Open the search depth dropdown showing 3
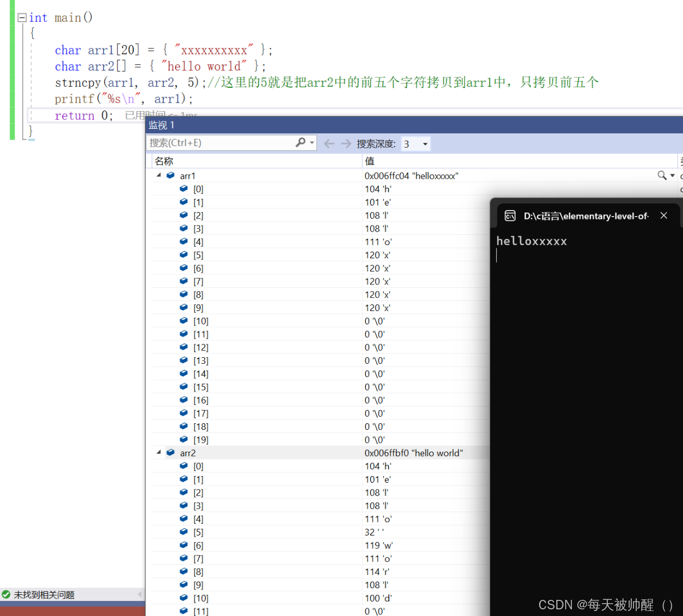Screen dimensions: 683x616 pyautogui.click(x=416, y=144)
